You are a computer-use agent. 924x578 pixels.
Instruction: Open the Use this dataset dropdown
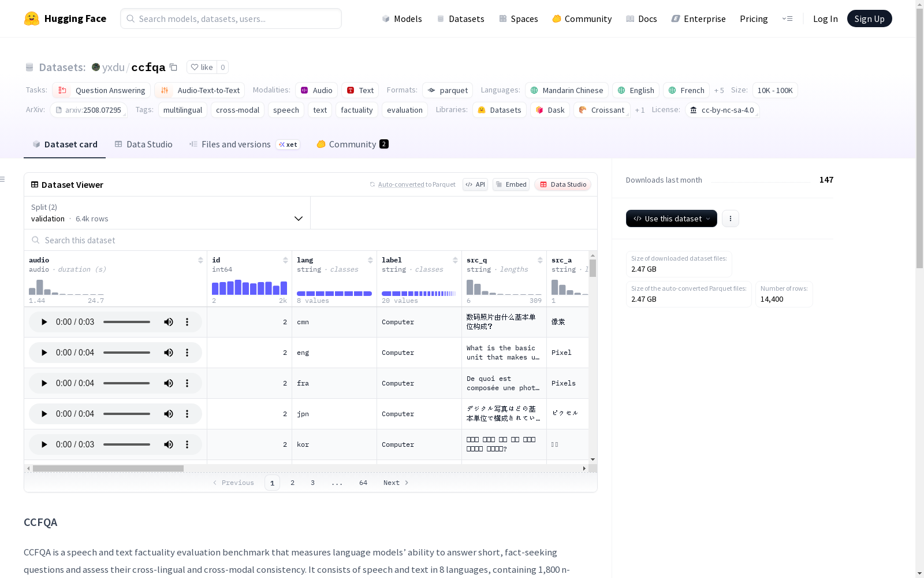coord(672,218)
